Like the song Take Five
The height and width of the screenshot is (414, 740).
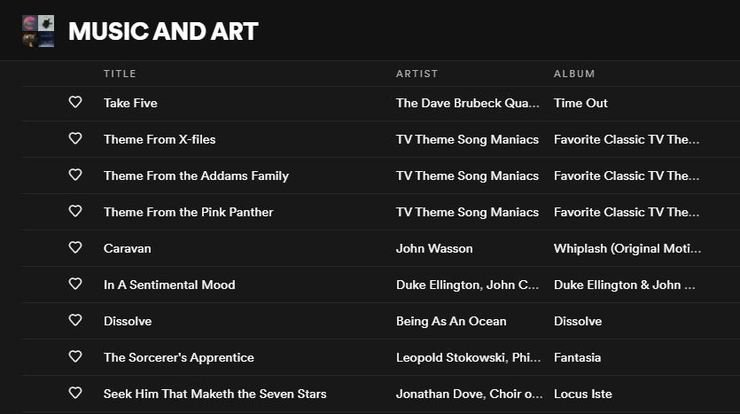[75, 102]
